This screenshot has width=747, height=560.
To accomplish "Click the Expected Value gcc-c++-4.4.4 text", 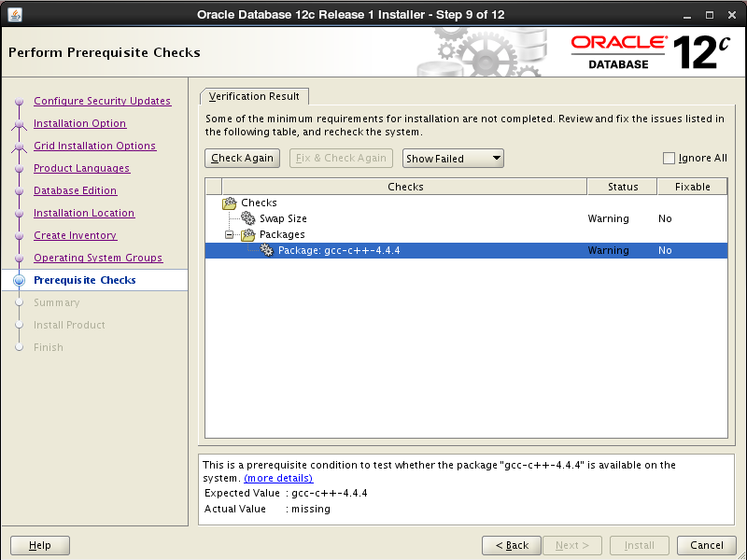I will 330,494.
